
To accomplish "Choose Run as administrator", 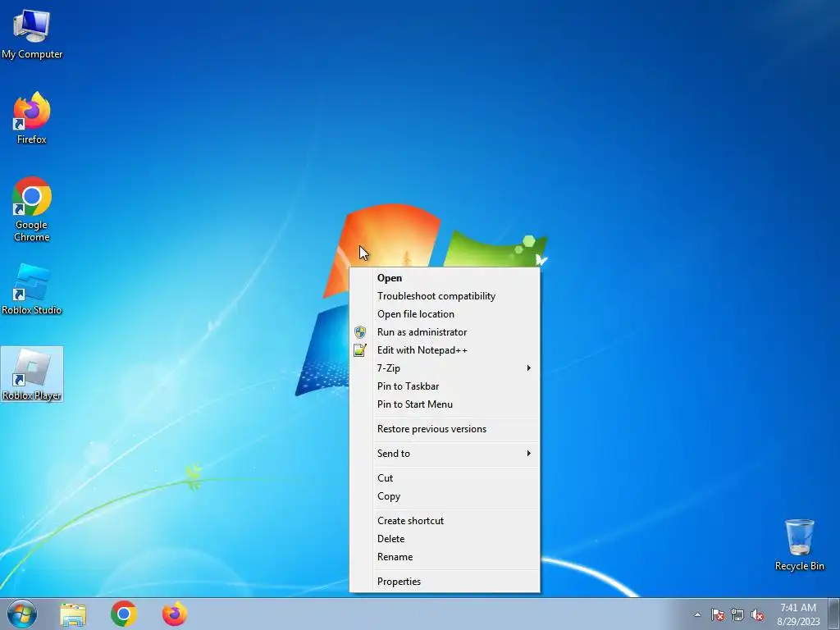I will pyautogui.click(x=445, y=332).
